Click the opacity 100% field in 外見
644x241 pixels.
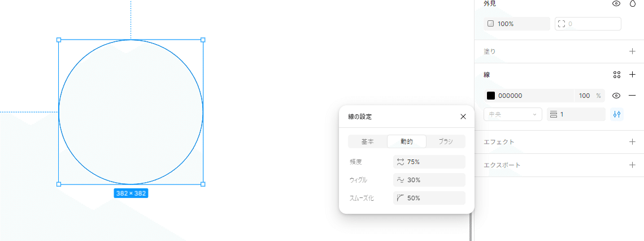pos(517,24)
